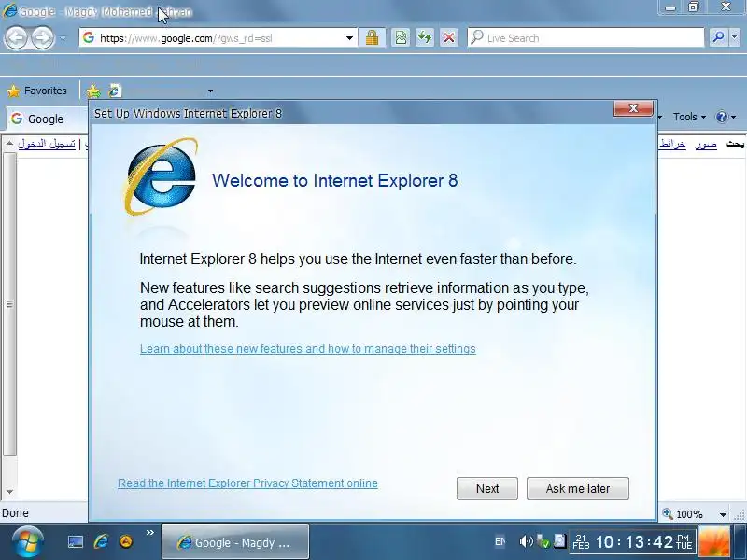Open the recent pages dropdown beside Forward
Viewport: 747px width, 560px height.
click(63, 38)
